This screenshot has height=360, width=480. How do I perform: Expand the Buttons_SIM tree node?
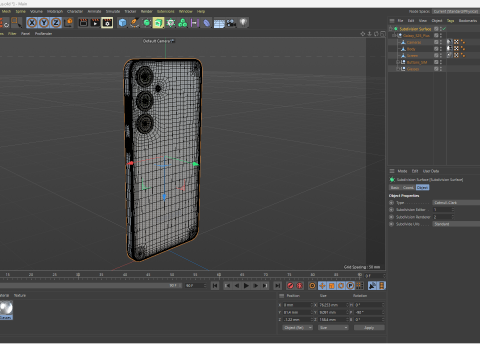pyautogui.click(x=398, y=62)
